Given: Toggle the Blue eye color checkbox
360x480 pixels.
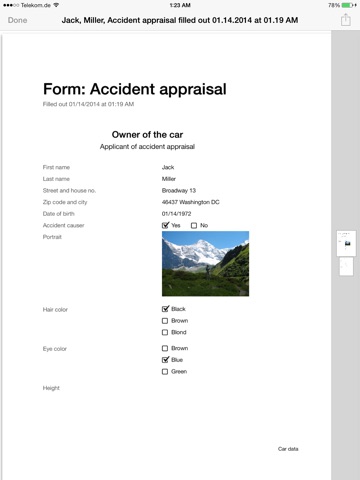Looking at the screenshot, I should [x=165, y=360].
